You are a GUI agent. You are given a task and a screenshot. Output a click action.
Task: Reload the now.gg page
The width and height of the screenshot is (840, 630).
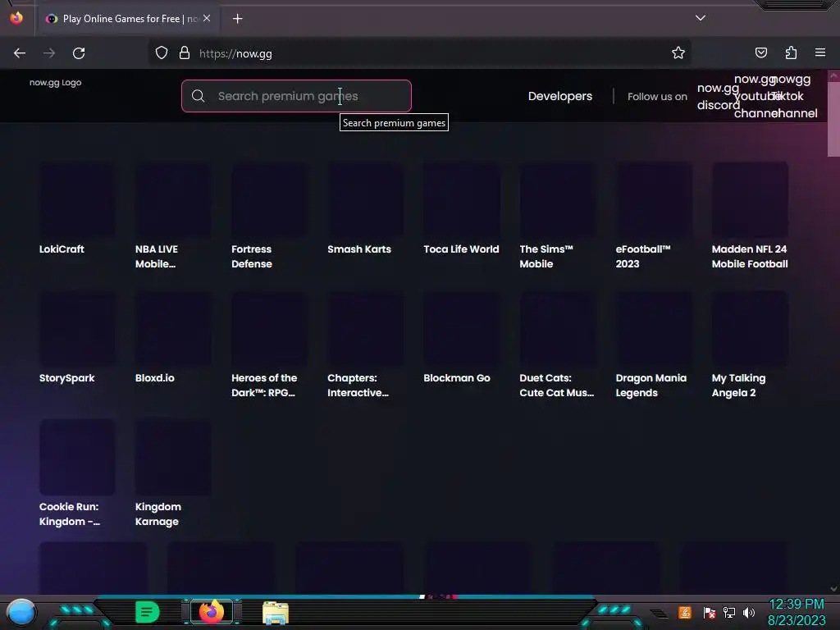(x=79, y=53)
